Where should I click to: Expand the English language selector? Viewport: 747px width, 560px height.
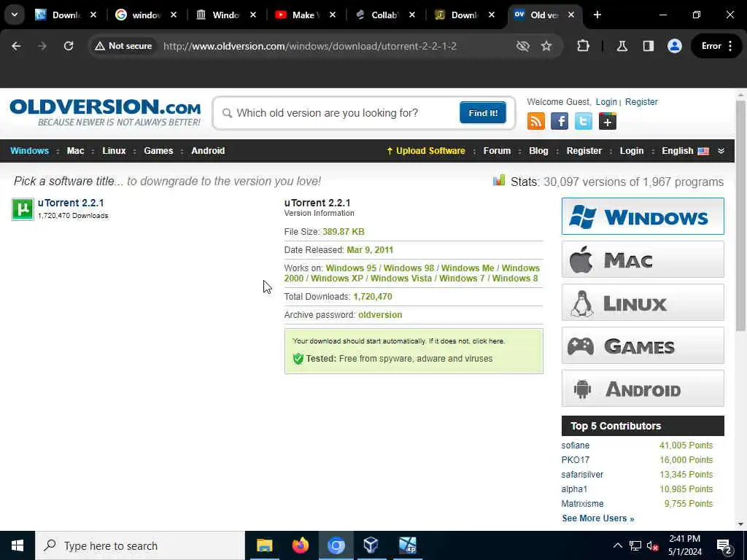[685, 151]
